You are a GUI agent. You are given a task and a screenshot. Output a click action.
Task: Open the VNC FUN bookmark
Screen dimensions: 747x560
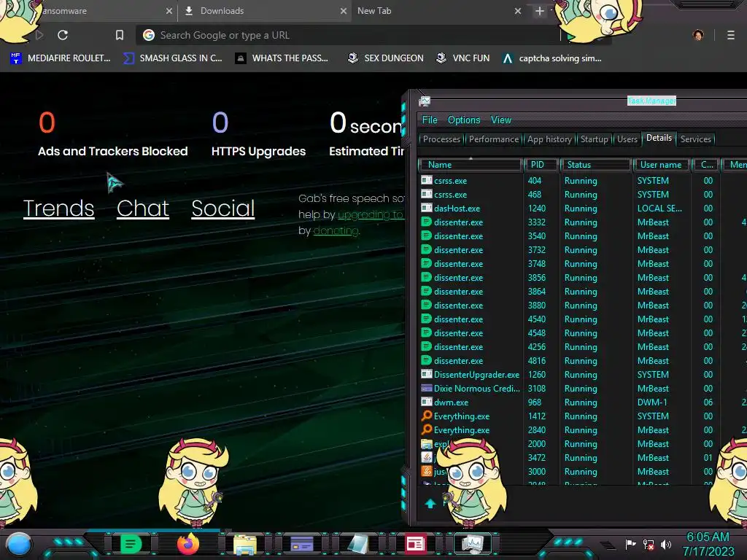462,58
